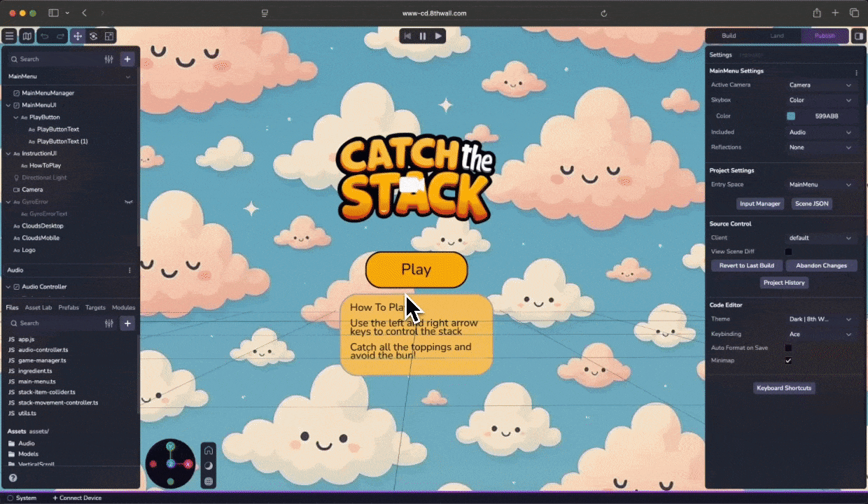Open the Entry Space dropdown
Viewport: 868px width, 504px height.
tap(820, 185)
